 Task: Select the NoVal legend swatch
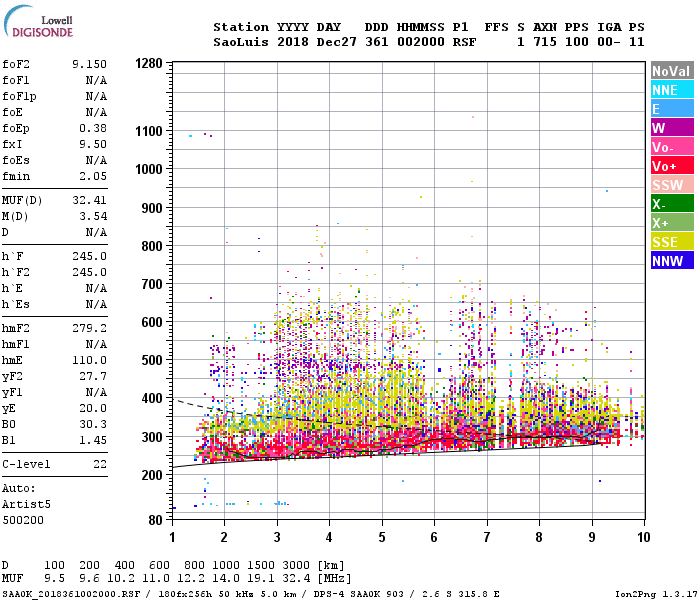[672, 71]
